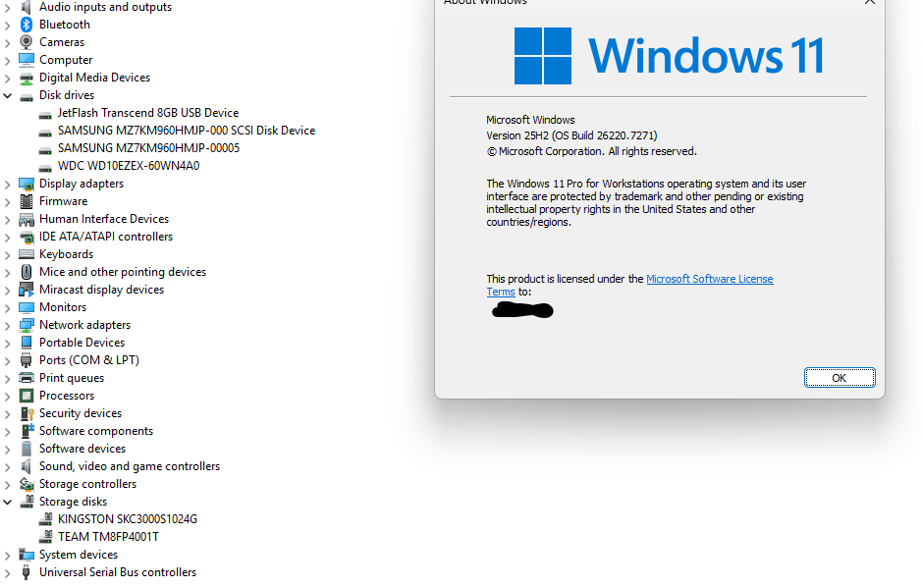Collapse the Storage disks category
The height and width of the screenshot is (588, 923).
click(8, 502)
